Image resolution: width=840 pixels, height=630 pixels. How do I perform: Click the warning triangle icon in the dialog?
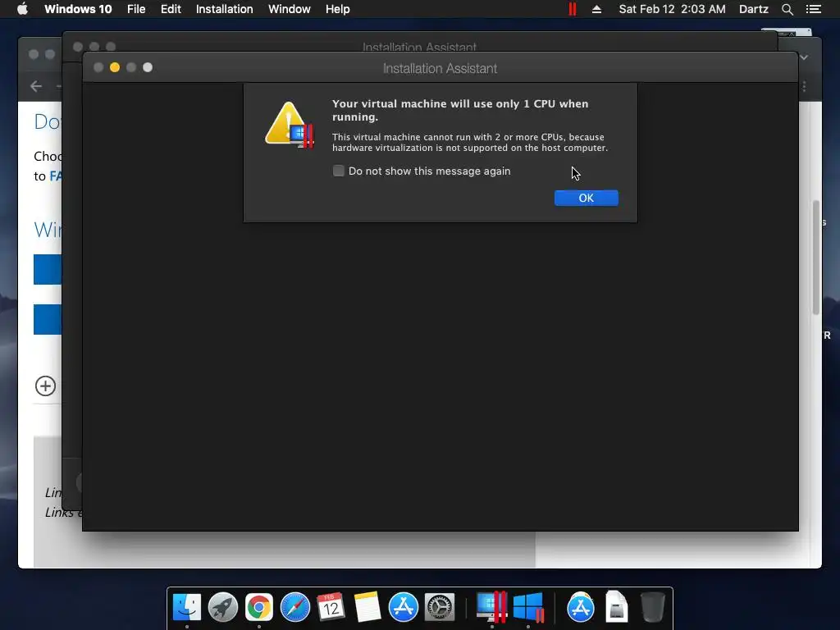tap(289, 125)
